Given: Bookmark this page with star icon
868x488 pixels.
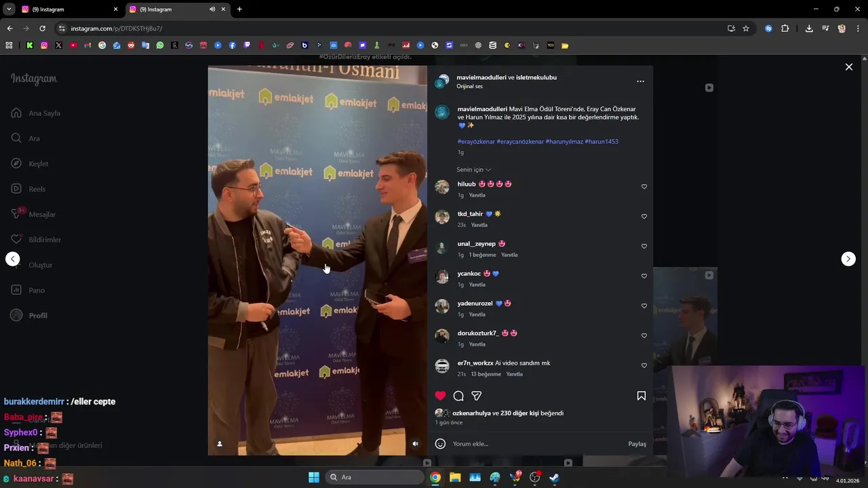Looking at the screenshot, I should [746, 28].
